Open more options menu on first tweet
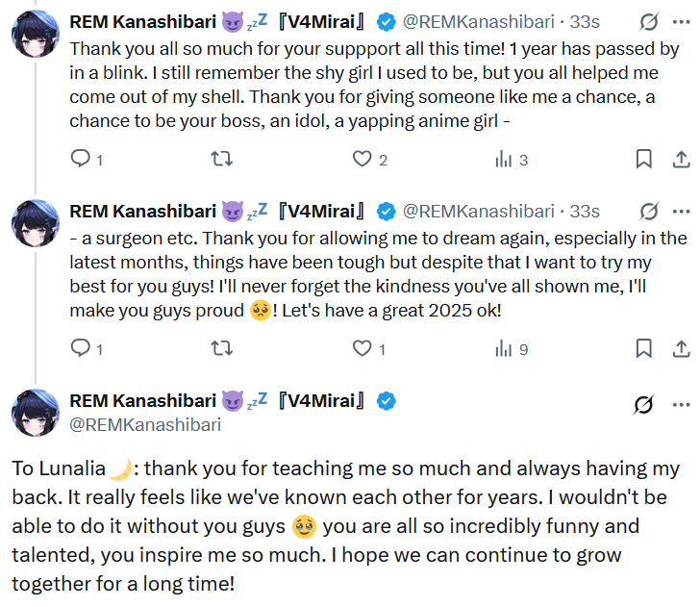Image resolution: width=700 pixels, height=607 pixels. (681, 21)
